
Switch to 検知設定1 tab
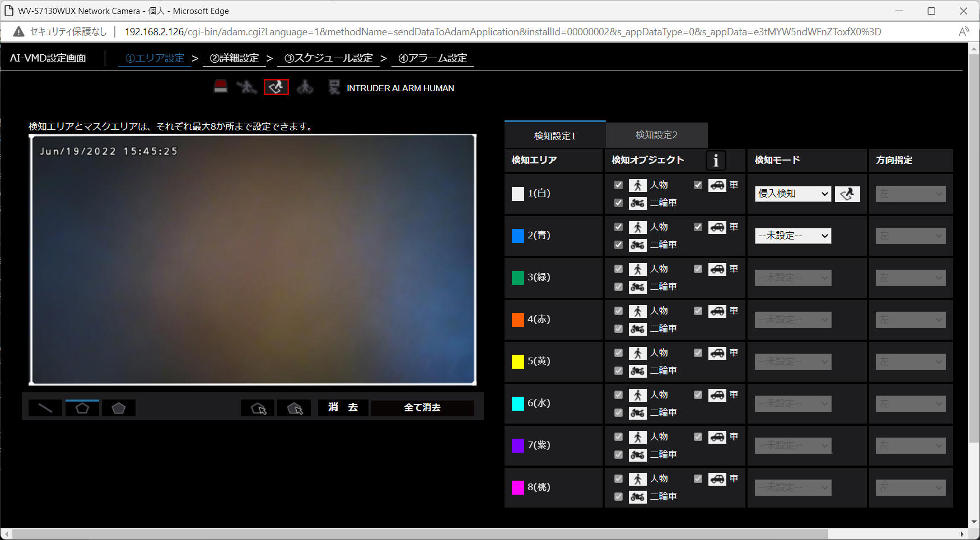(555, 135)
